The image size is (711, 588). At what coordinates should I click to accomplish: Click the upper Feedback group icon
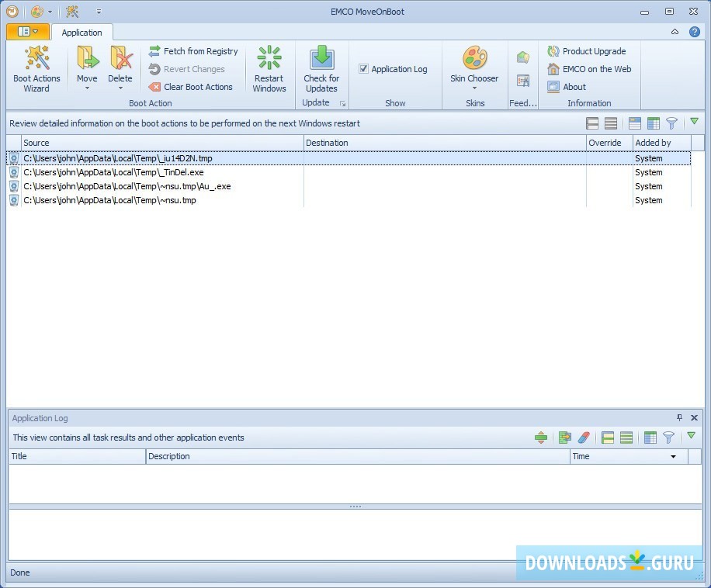(523, 57)
